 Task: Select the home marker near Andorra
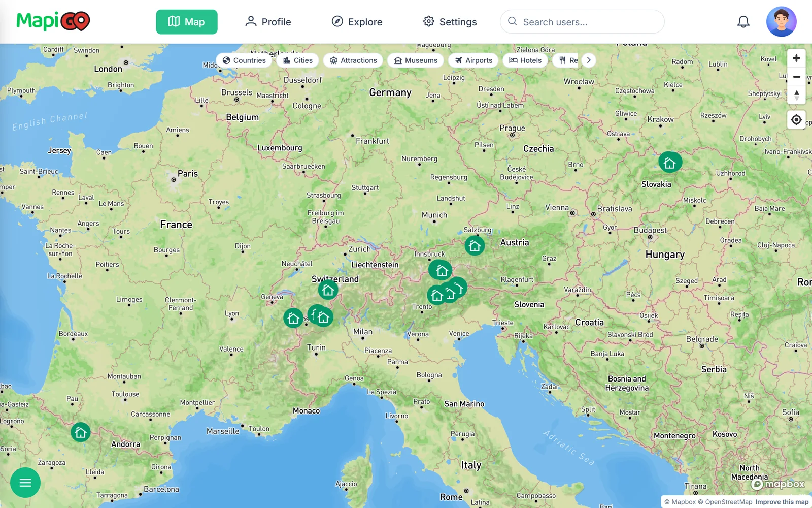click(80, 432)
